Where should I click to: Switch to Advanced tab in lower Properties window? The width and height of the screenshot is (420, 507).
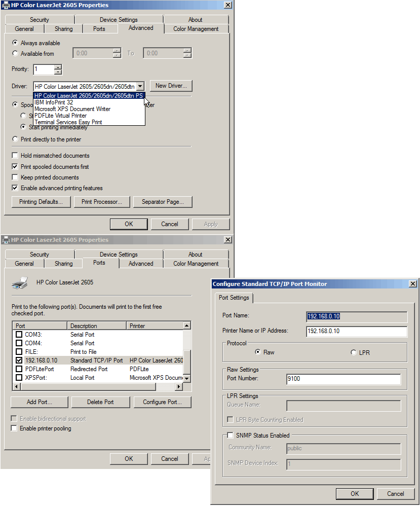[141, 264]
